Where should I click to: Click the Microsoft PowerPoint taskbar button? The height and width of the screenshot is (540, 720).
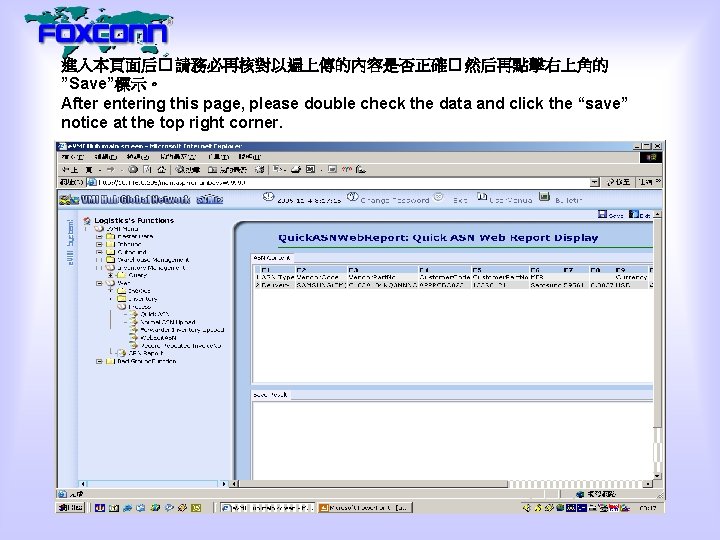coord(365,507)
